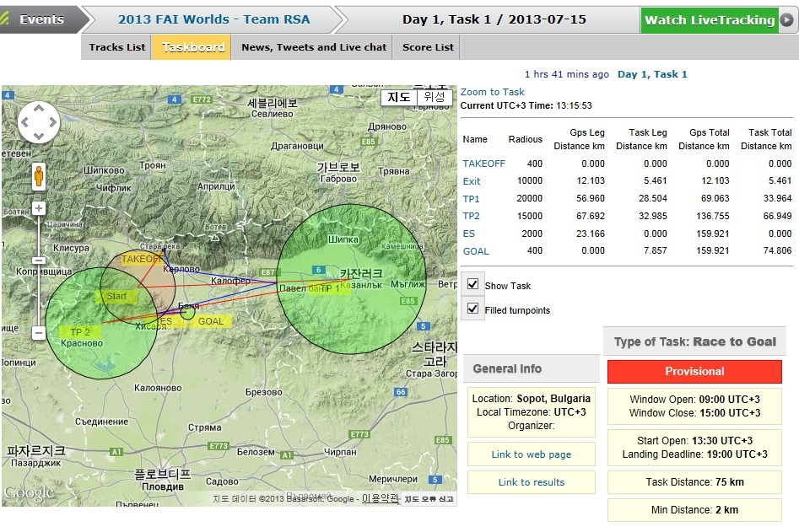This screenshot has width=799, height=532.
Task: Open the Link to results
Action: pos(531,482)
